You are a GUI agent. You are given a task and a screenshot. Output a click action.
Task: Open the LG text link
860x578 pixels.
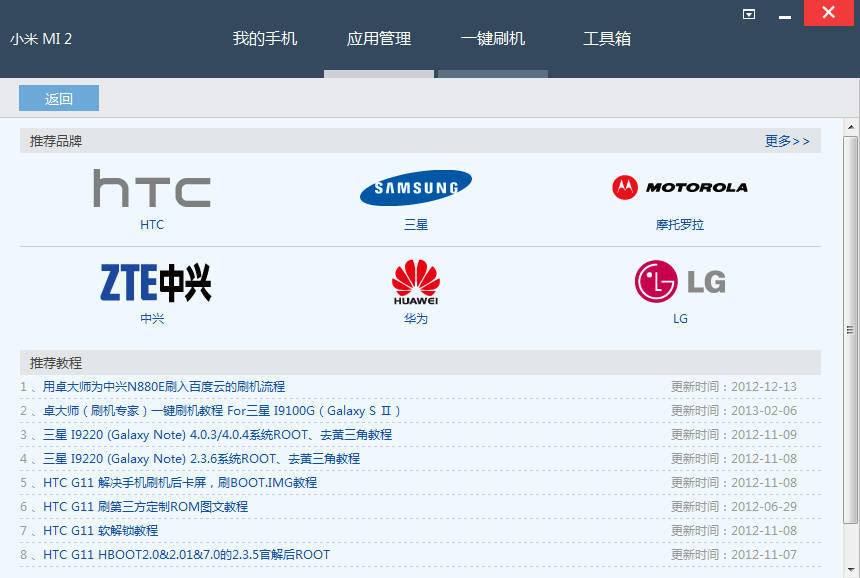coord(680,319)
